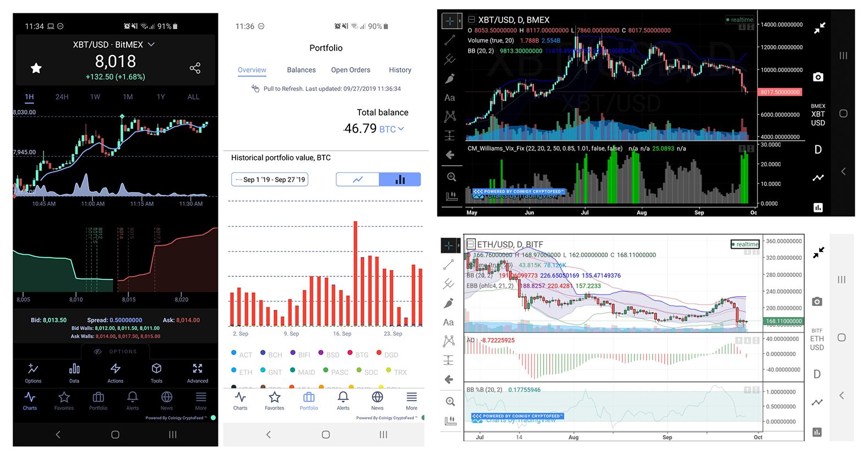Screen dimensions: 868x458
Task: Collapse the ETH/USD, D, BITF legend
Action: pyautogui.click(x=471, y=244)
